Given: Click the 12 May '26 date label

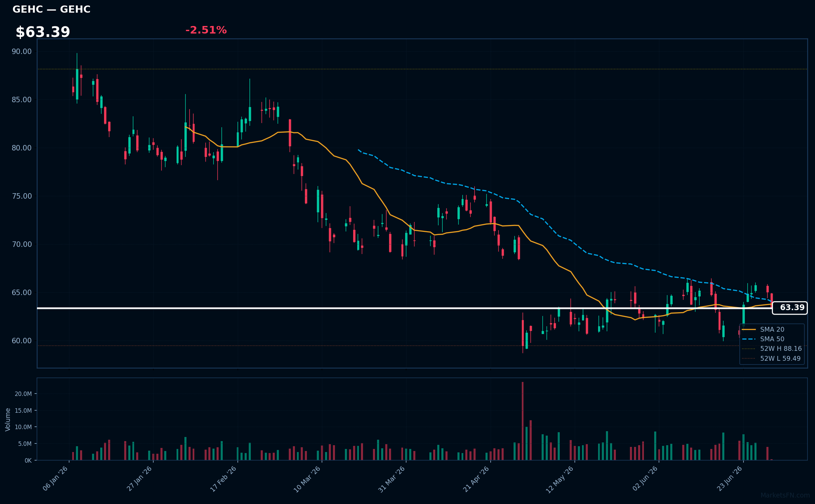Looking at the screenshot, I should click(560, 480).
